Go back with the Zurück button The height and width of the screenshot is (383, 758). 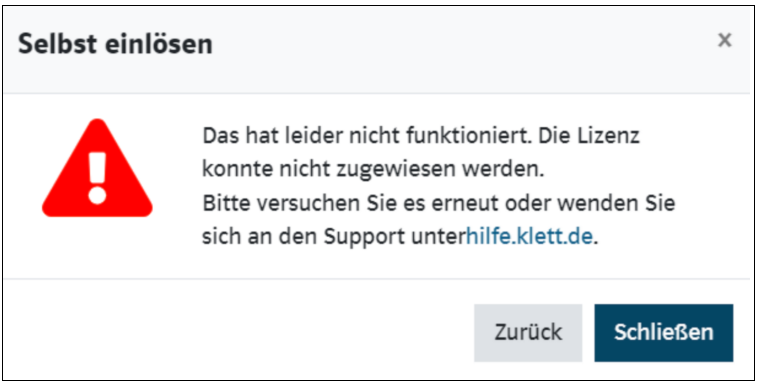[528, 333]
